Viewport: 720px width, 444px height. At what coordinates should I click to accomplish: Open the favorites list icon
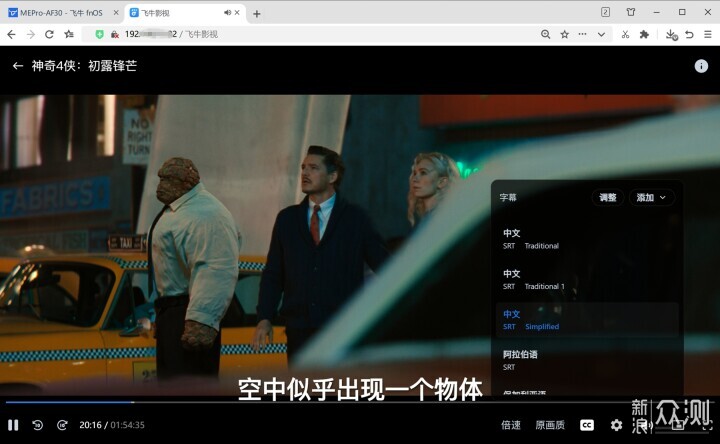pyautogui.click(x=69, y=34)
